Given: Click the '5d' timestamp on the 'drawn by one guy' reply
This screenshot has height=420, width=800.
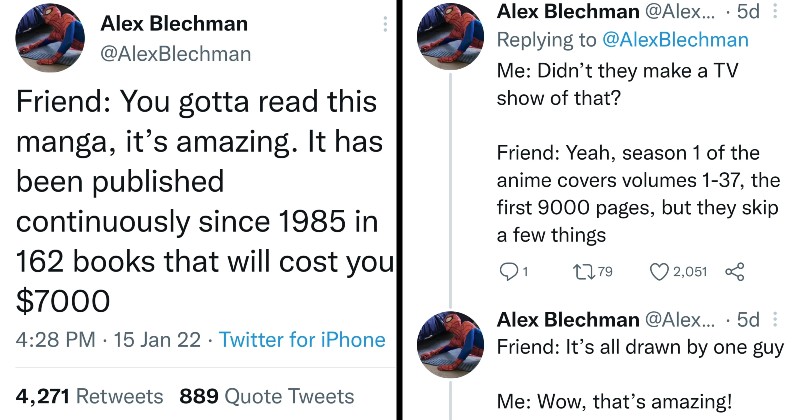Looking at the screenshot, I should (747, 320).
